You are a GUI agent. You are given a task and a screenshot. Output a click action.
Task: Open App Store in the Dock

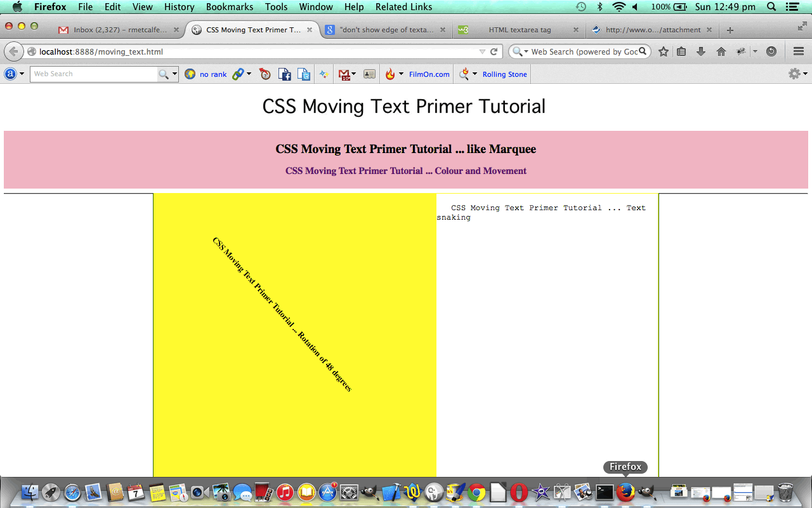tap(327, 492)
